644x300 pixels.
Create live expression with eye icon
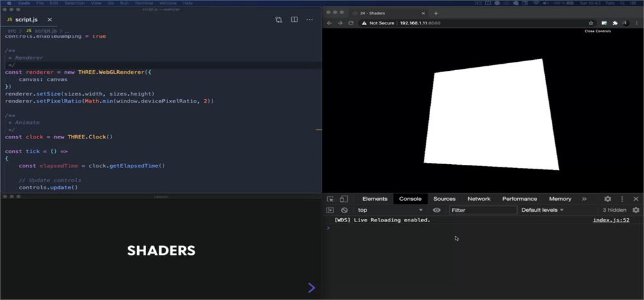click(437, 210)
